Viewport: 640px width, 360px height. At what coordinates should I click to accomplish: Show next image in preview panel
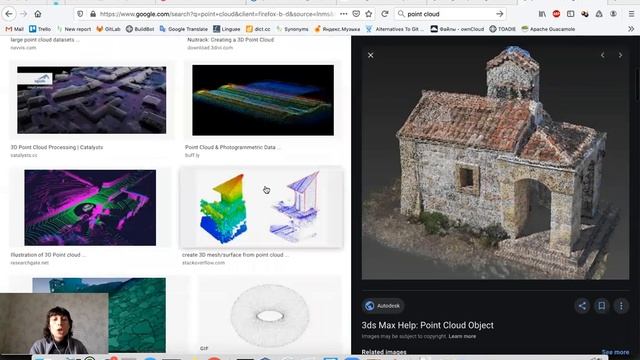(620, 55)
